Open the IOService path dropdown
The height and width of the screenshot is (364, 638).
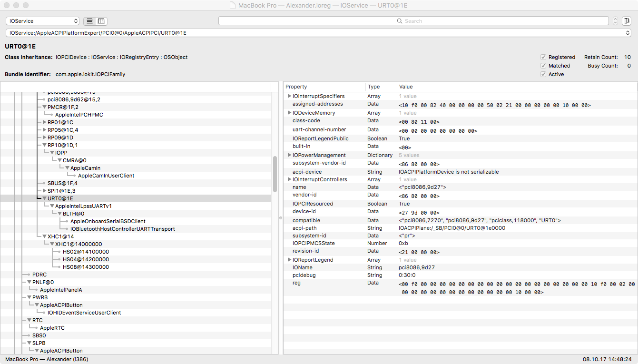coord(319,33)
